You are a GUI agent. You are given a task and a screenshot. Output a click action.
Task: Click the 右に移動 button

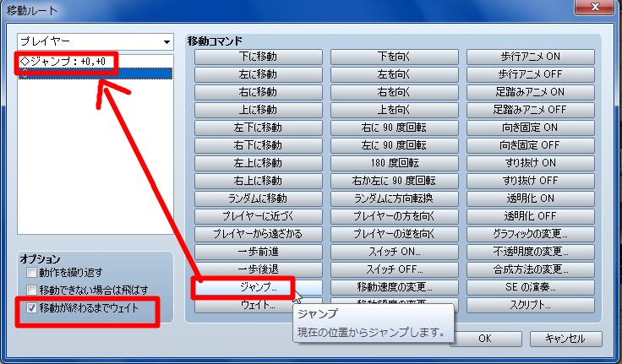(x=259, y=92)
